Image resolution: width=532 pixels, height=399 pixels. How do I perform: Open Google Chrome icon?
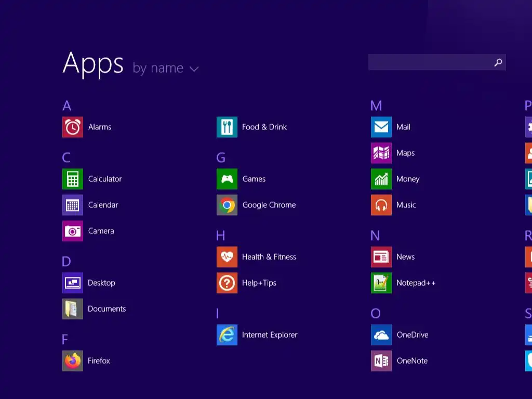[227, 205]
